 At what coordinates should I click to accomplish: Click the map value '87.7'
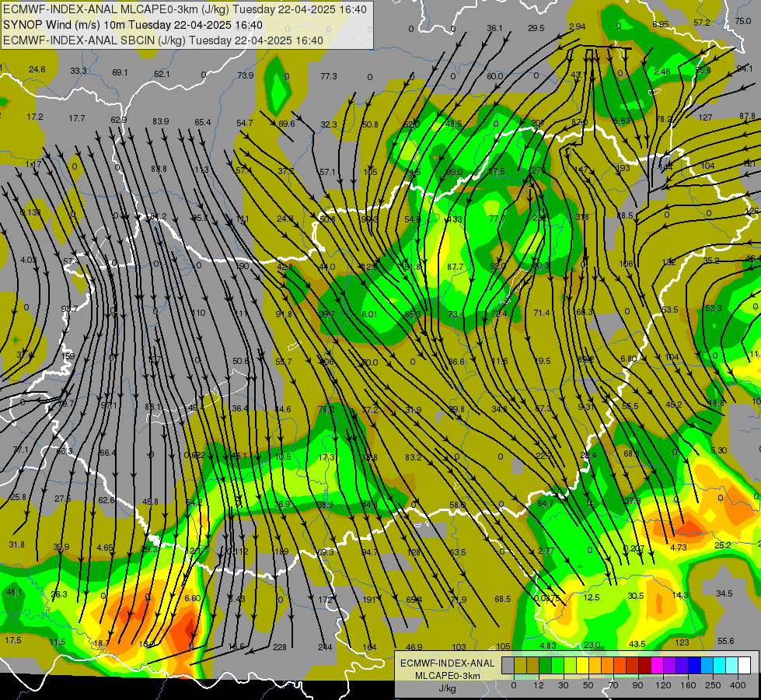point(456,267)
